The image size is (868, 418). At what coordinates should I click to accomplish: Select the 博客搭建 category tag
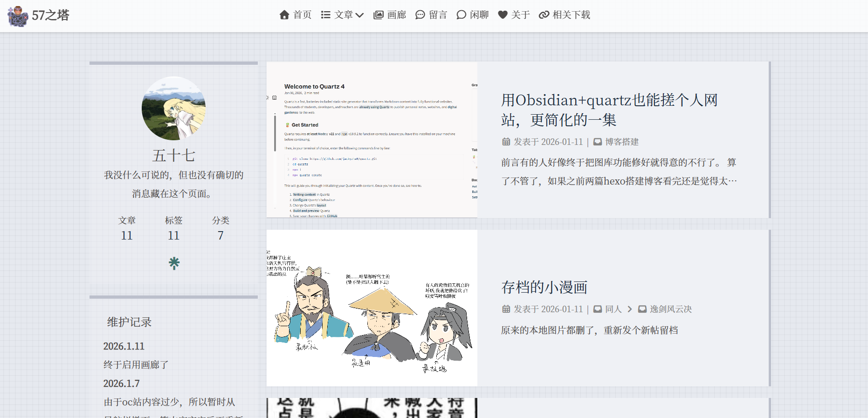(x=621, y=142)
